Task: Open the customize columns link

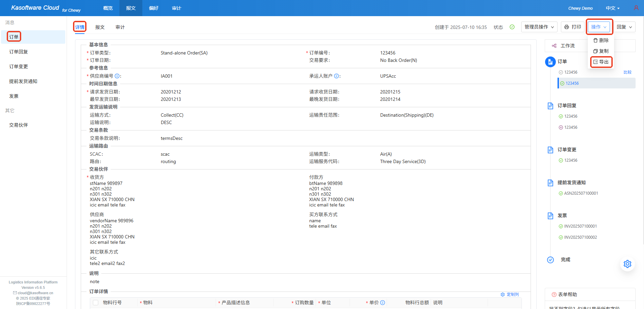Action: 510,295
